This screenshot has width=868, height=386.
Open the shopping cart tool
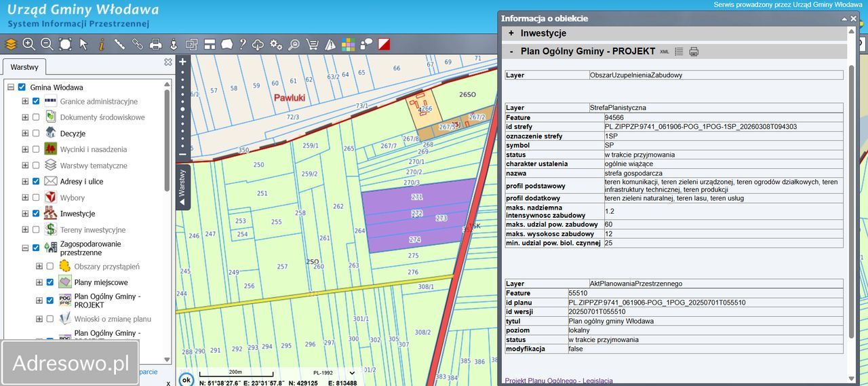[312, 45]
